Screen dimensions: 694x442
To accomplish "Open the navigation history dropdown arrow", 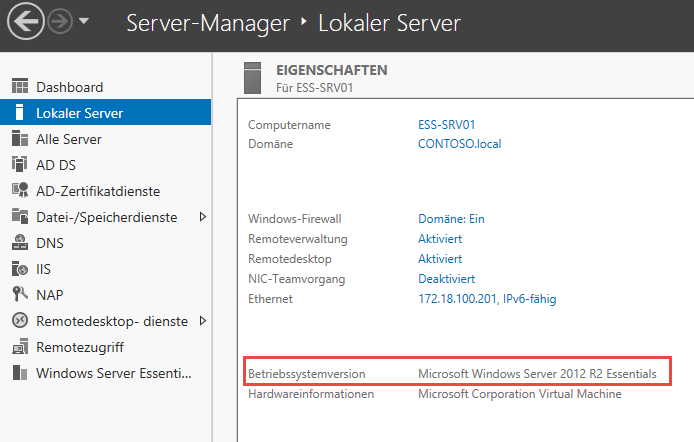I will 84,21.
